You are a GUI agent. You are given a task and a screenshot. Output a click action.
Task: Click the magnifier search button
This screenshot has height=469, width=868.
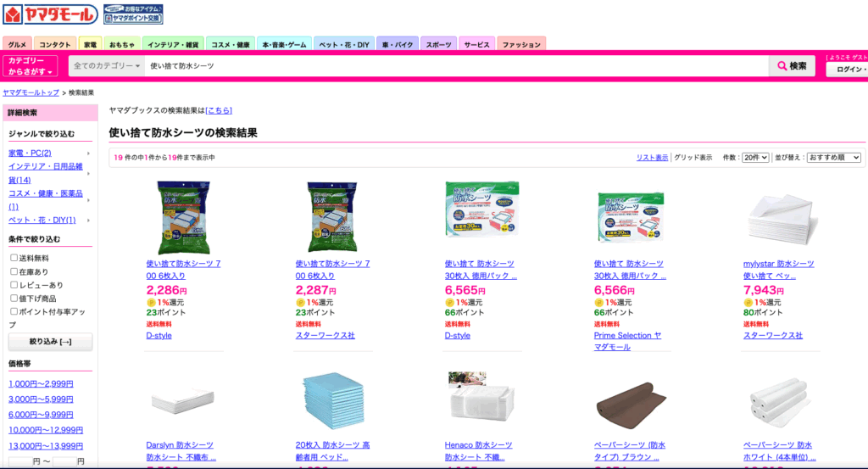pyautogui.click(x=792, y=66)
